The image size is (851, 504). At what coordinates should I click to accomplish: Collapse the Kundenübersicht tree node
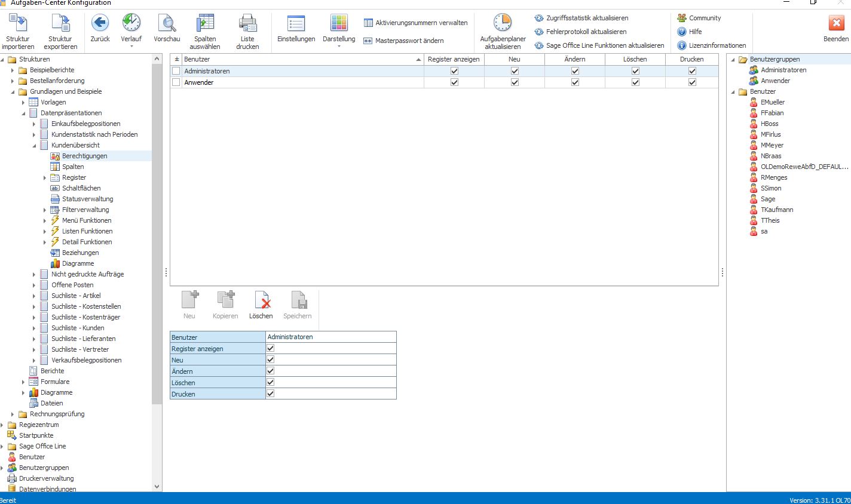click(x=34, y=145)
